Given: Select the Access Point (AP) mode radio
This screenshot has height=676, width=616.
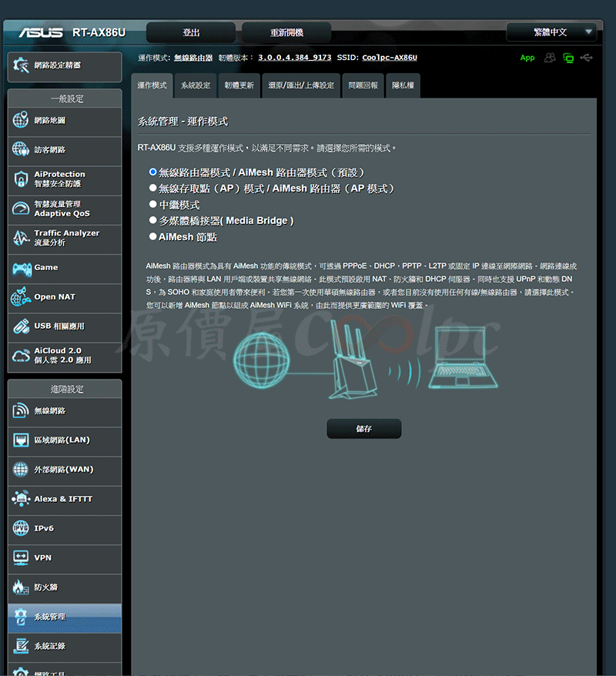Looking at the screenshot, I should 152,188.
